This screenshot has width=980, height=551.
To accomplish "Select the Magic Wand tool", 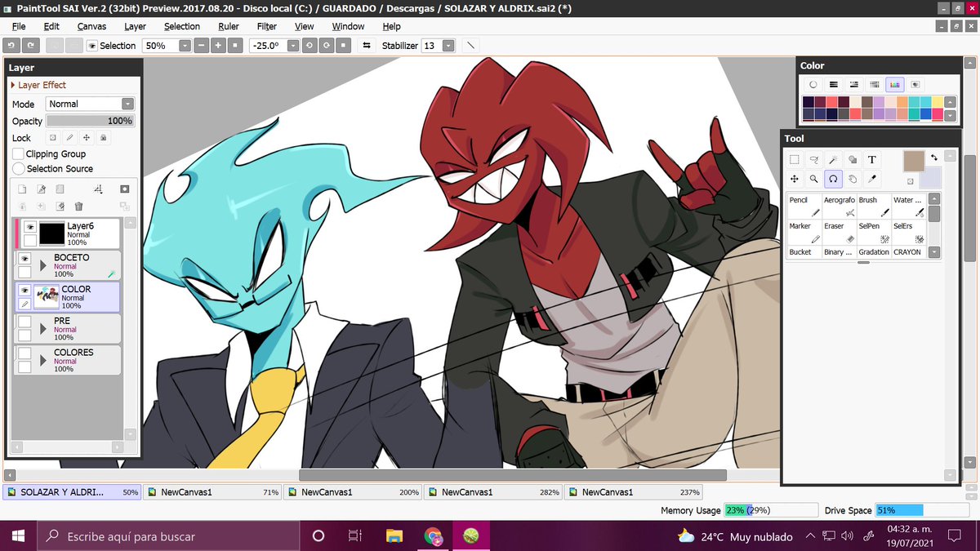I will point(833,160).
